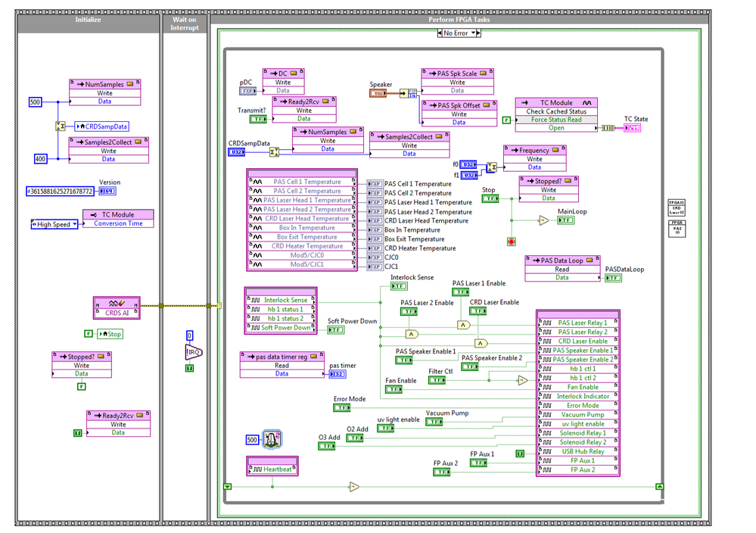The width and height of the screenshot is (756, 533).
Task: Click Check Cached Status method row
Action: point(556,111)
